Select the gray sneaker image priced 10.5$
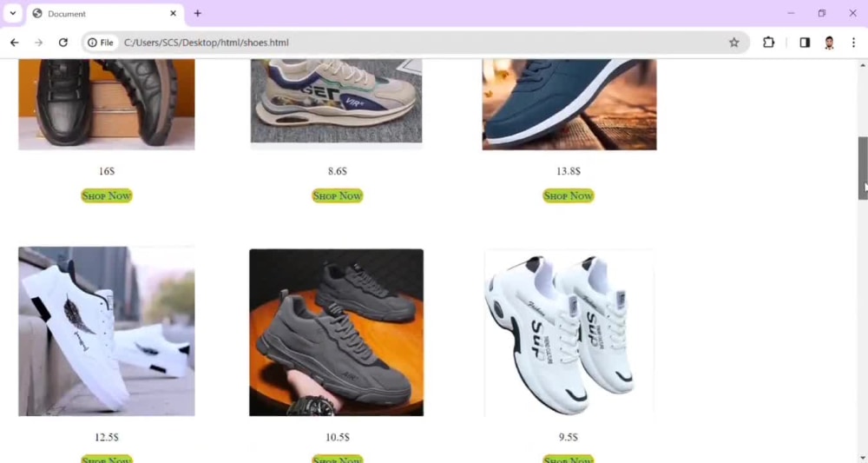The width and height of the screenshot is (868, 463). tap(337, 333)
